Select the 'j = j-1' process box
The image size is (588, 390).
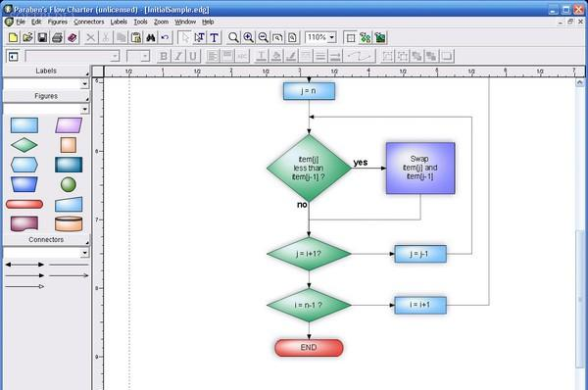click(x=420, y=254)
